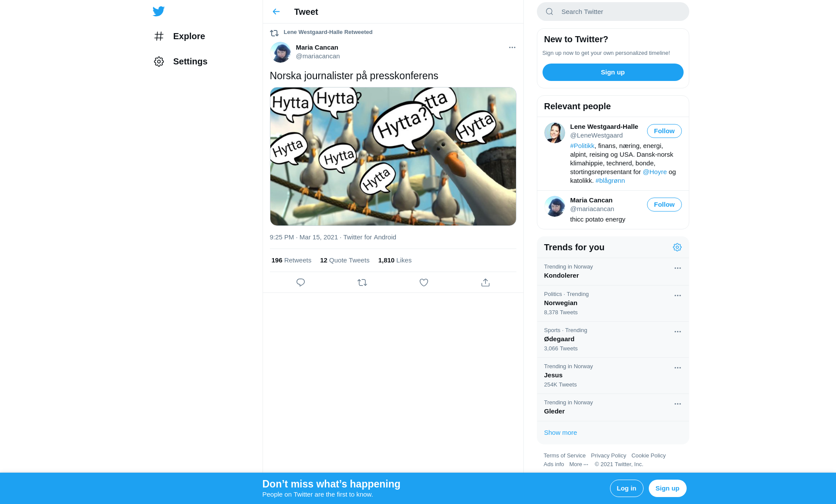Image resolution: width=836 pixels, height=504 pixels.
Task: Open the tweet's more options menu
Action: pyautogui.click(x=512, y=47)
